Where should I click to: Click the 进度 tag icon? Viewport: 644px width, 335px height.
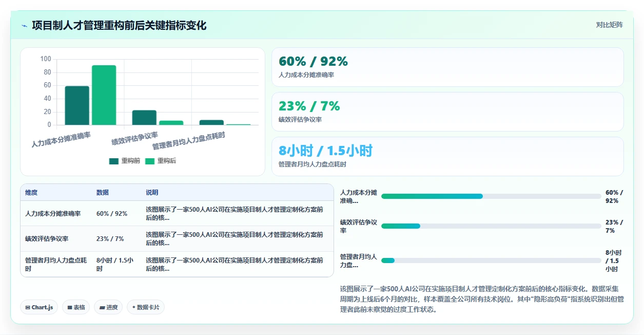pyautogui.click(x=102, y=307)
